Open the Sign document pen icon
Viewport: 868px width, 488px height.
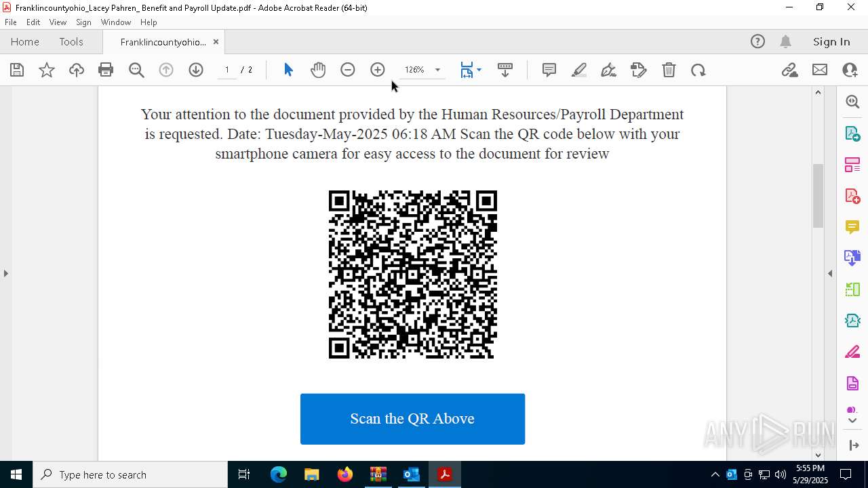pos(609,70)
